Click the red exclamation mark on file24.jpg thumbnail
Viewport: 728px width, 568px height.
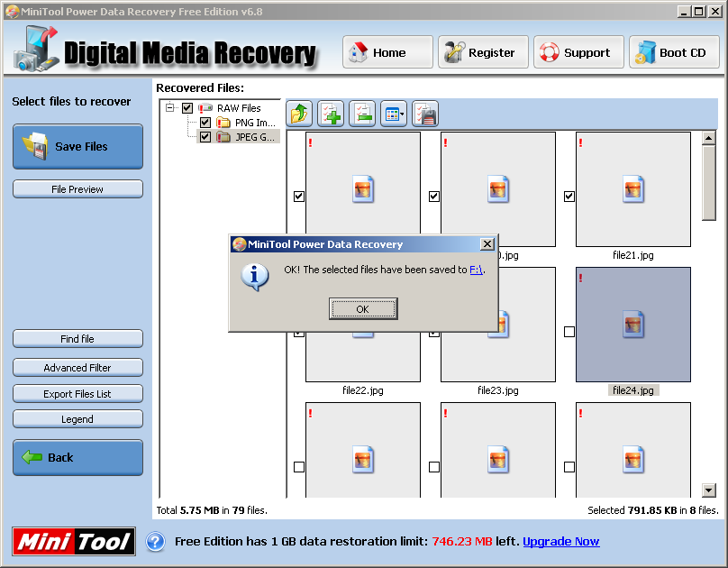pos(580,278)
